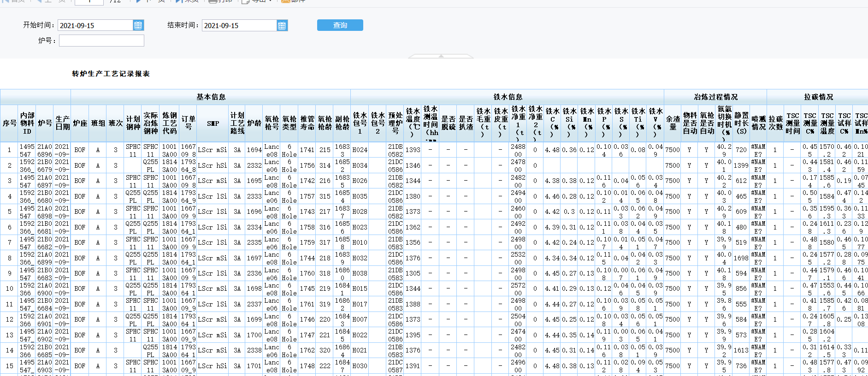868x376 pixels.
Task: Click the 生产日期 column header
Action: [62, 123]
